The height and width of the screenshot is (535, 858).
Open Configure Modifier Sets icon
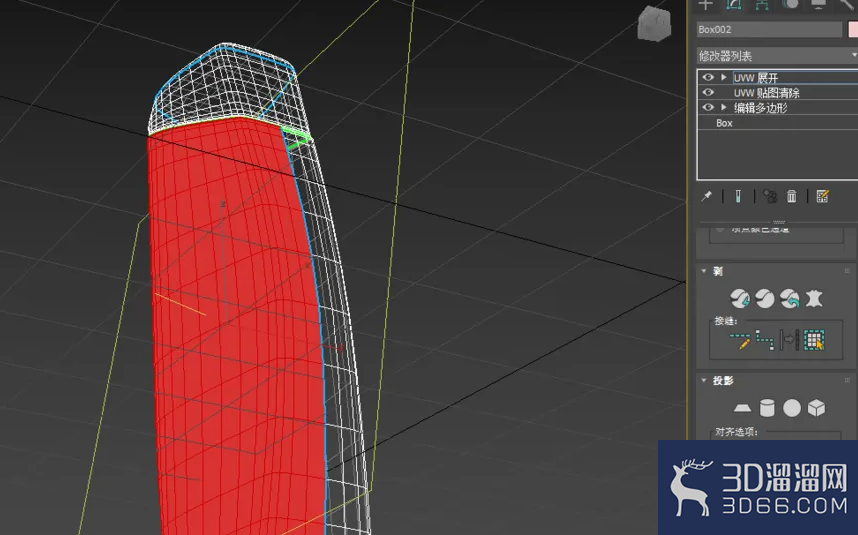[822, 196]
